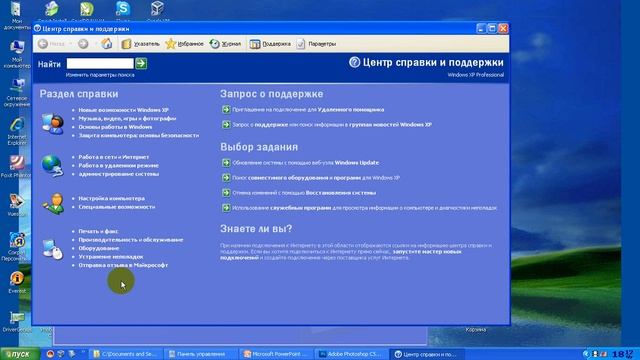Image resolution: width=640 pixels, height=360 pixels.
Task: Click green arrow beside служебных программ task
Action: [x=226, y=208]
